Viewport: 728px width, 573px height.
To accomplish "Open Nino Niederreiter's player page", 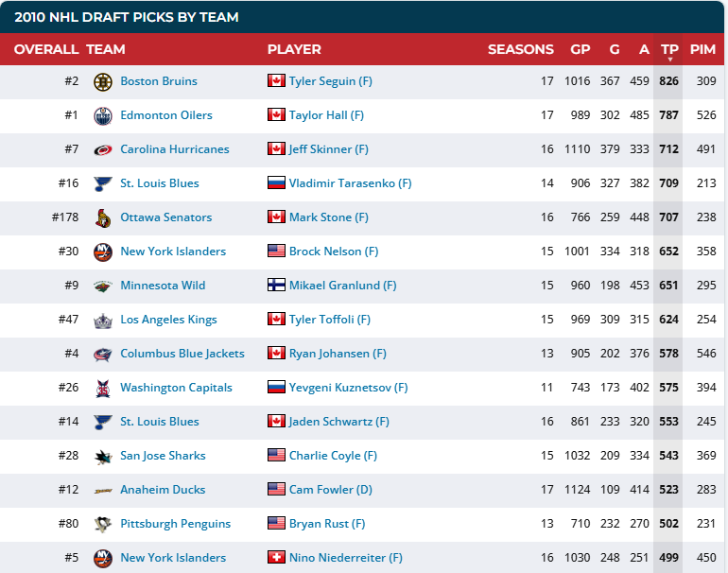I will coord(346,558).
